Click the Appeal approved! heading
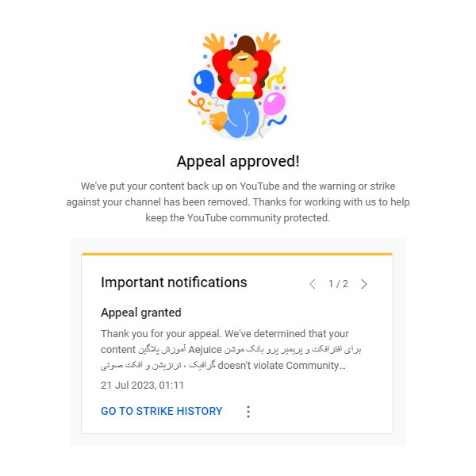Image resolution: width=476 pixels, height=476 pixels. [238, 161]
